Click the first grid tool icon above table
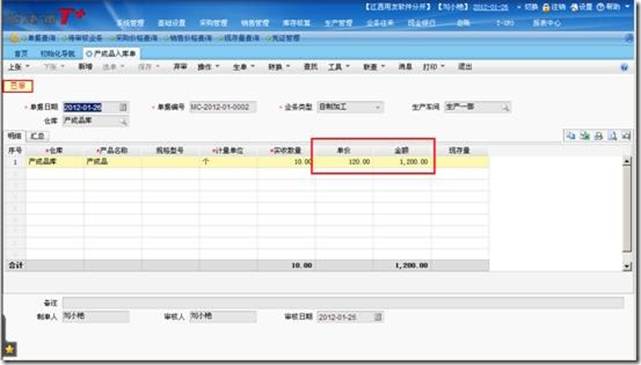 coord(571,136)
